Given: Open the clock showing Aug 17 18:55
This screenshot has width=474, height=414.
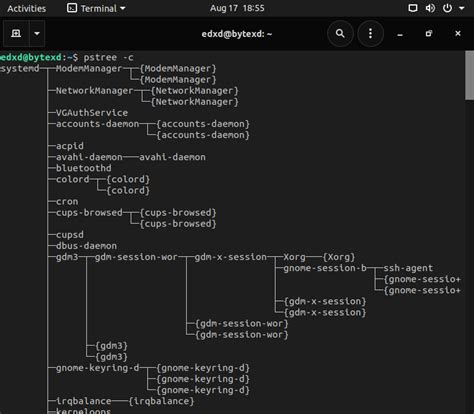Looking at the screenshot, I should pyautogui.click(x=237, y=8).
